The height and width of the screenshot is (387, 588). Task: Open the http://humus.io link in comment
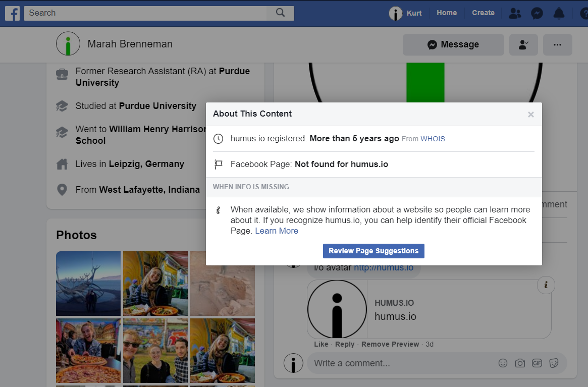click(384, 268)
